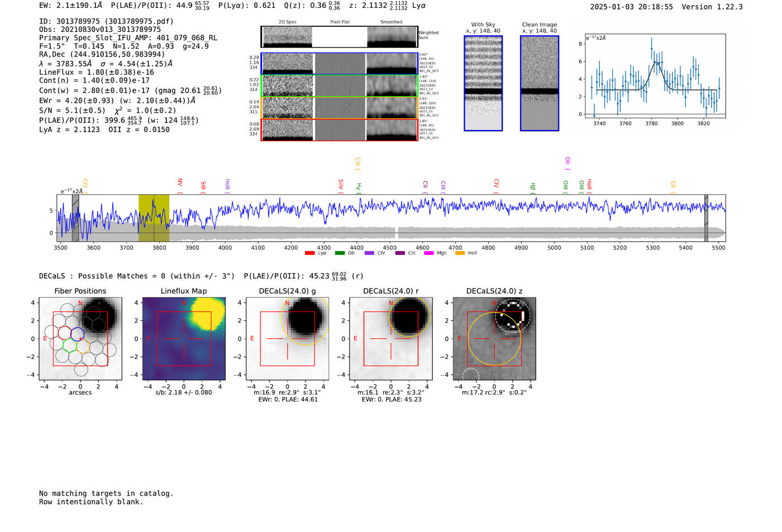Click the timestamp "2025-01-03 20:18:55"

pyautogui.click(x=632, y=7)
